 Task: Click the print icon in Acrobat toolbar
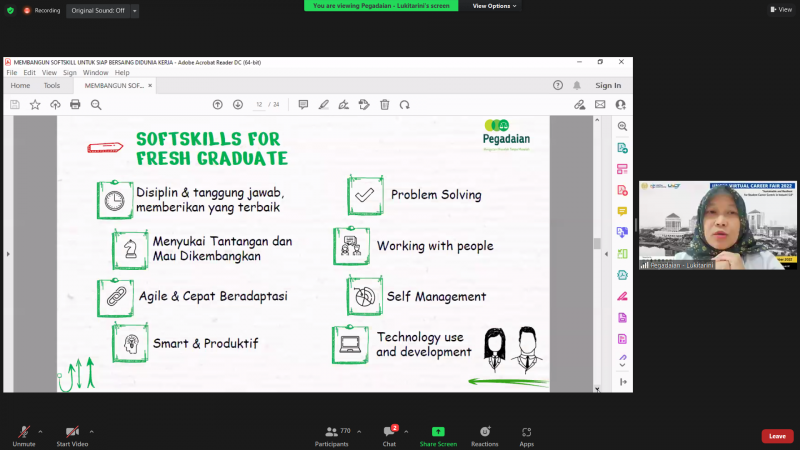pos(75,104)
